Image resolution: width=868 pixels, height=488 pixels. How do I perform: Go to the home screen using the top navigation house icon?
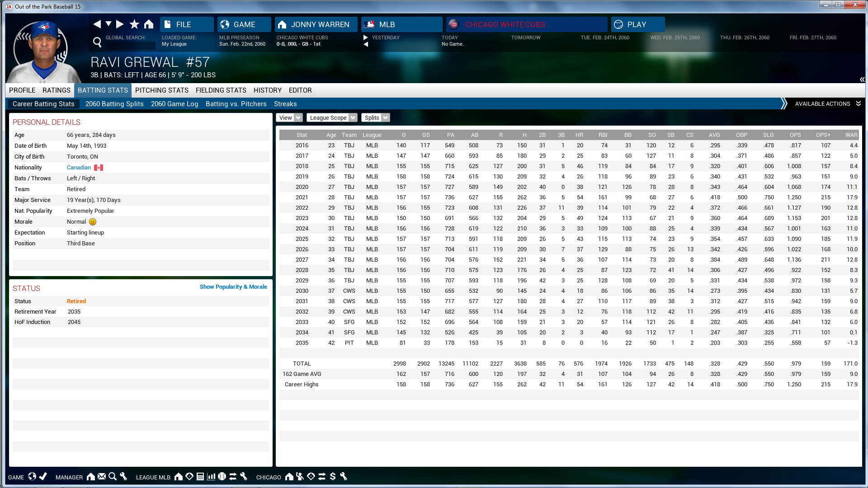pos(149,24)
